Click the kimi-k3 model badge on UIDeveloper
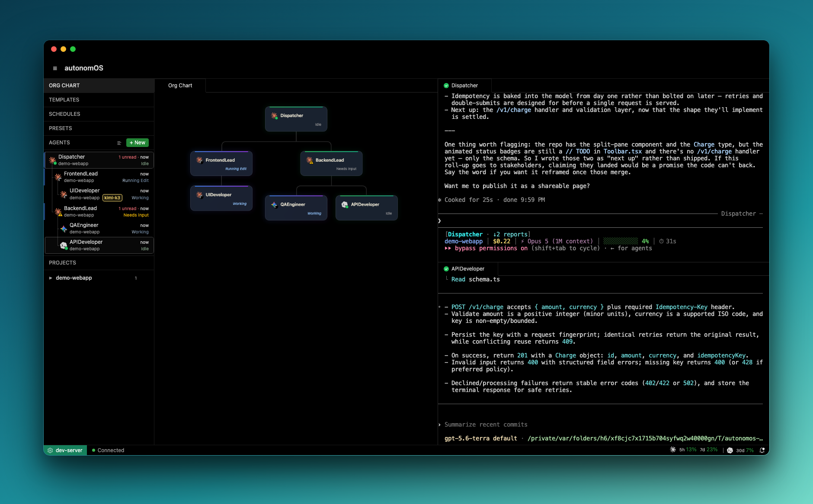The height and width of the screenshot is (504, 813). pyautogui.click(x=112, y=198)
